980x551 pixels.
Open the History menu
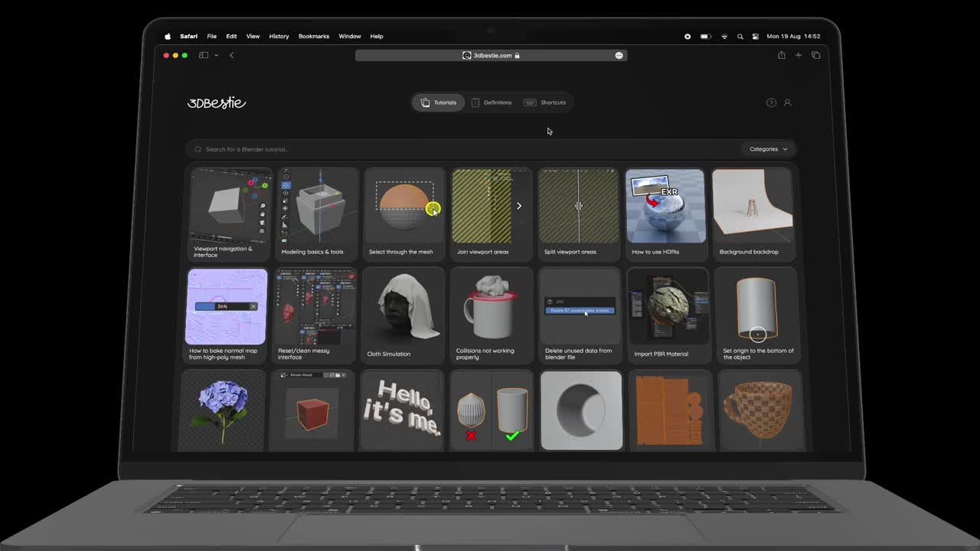279,36
